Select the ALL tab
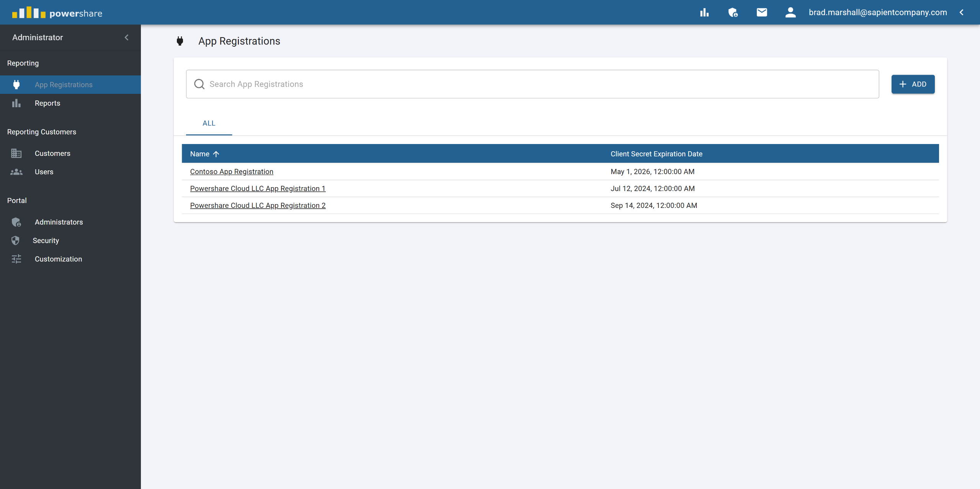 (209, 123)
